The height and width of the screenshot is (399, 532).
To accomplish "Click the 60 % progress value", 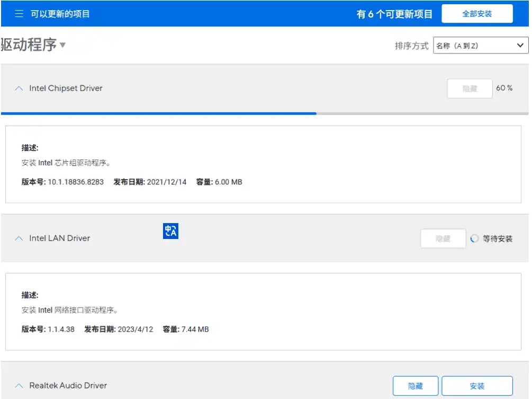I will coord(504,88).
